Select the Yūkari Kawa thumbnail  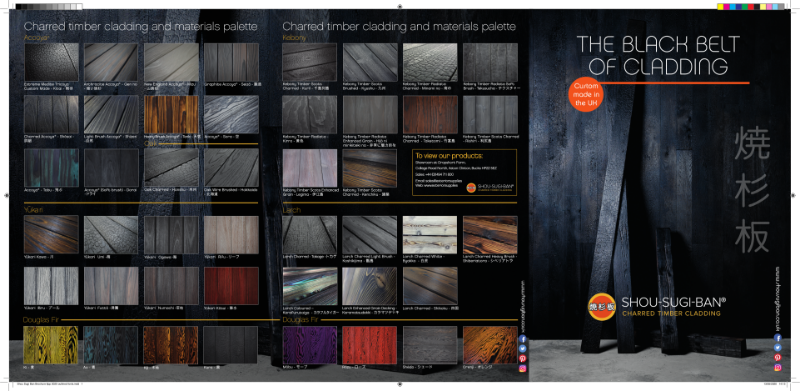51,235
